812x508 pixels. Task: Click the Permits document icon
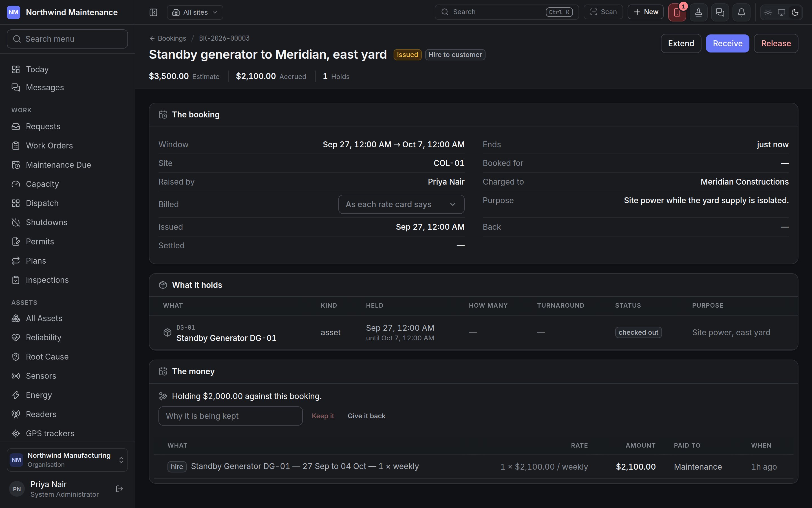(x=16, y=242)
